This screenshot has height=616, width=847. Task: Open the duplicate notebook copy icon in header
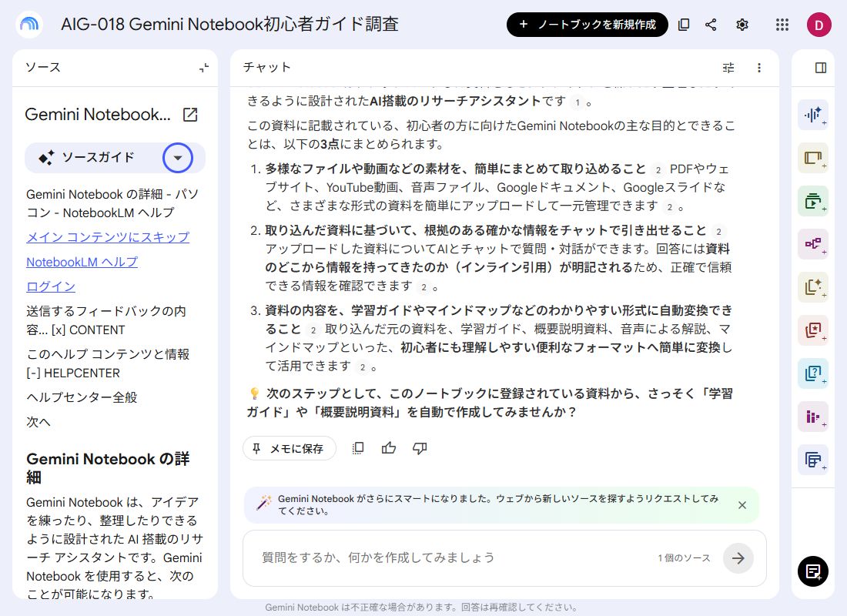click(684, 25)
